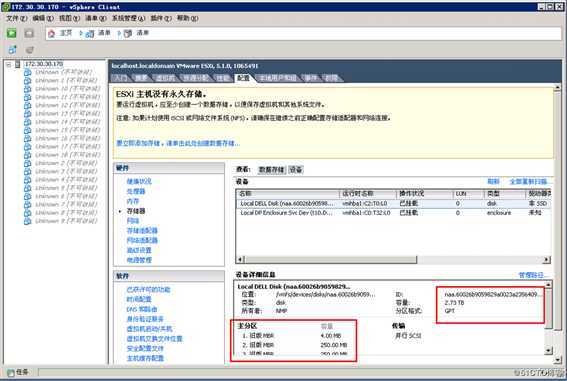
Task: Select the Local DELL Disk device row
Action: [394, 204]
